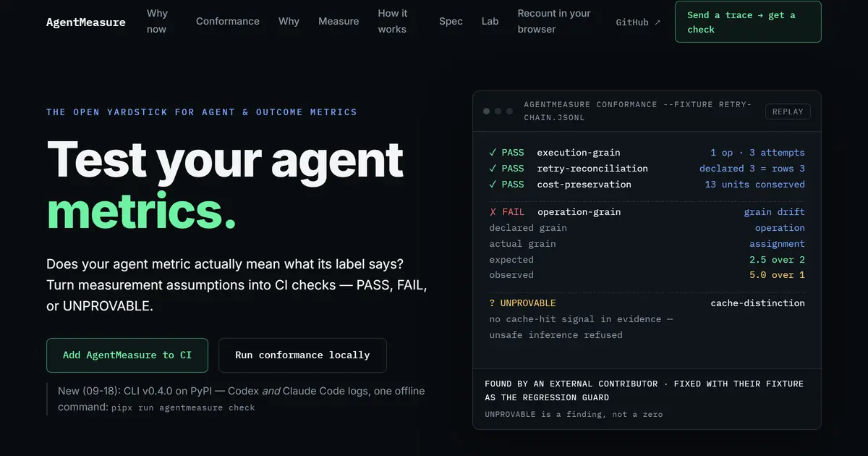This screenshot has height=456, width=868.
Task: Click the question mark beside UNPROVABLE
Action: click(x=492, y=303)
